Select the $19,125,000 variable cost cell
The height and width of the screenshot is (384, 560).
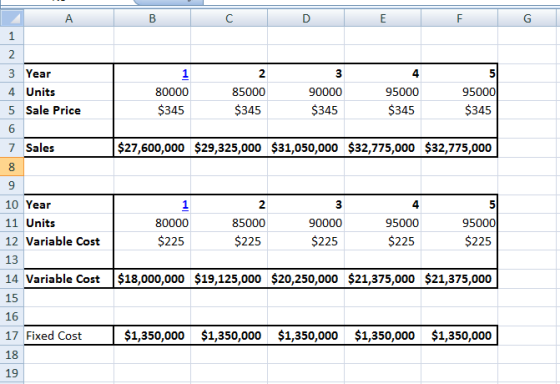coord(229,279)
